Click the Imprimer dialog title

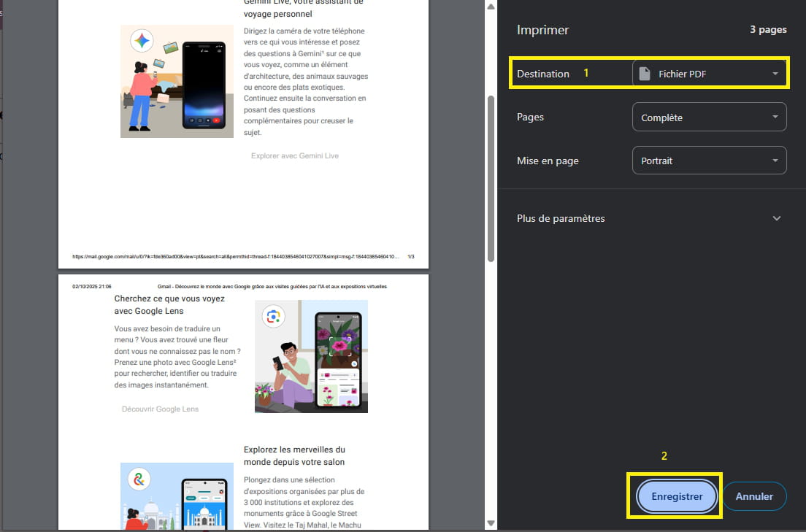[x=543, y=30]
